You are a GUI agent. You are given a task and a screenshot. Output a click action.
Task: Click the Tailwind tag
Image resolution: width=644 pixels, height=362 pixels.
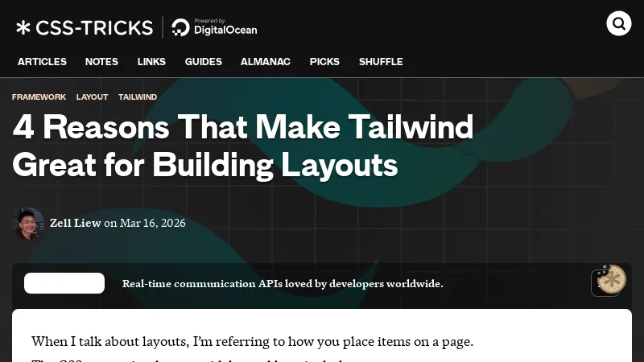138,97
